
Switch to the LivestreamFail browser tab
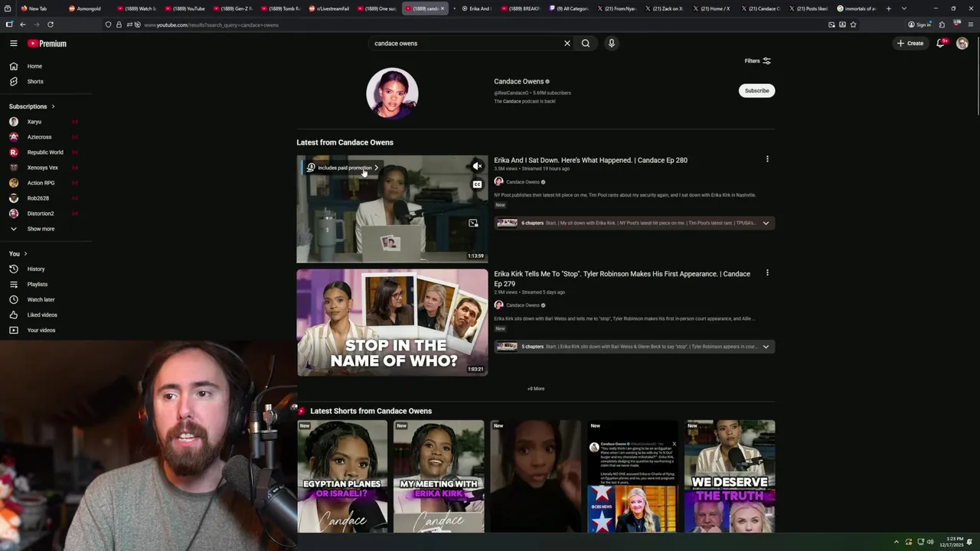329,8
